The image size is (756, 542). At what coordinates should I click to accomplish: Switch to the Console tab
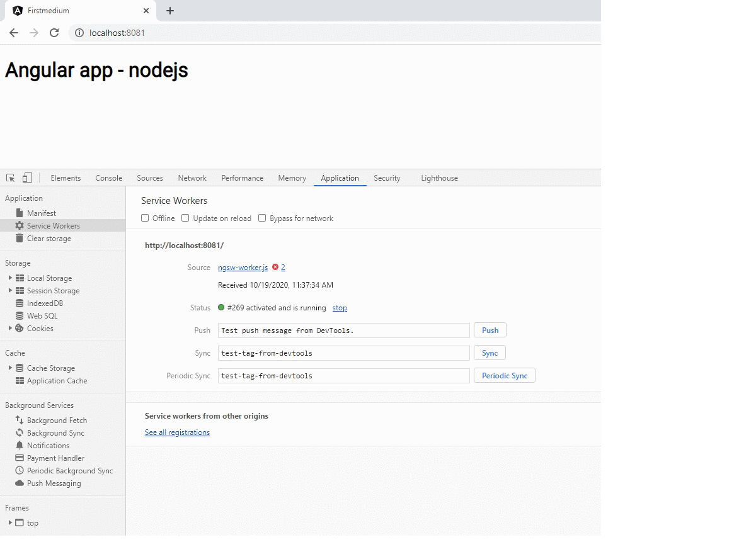pos(109,178)
